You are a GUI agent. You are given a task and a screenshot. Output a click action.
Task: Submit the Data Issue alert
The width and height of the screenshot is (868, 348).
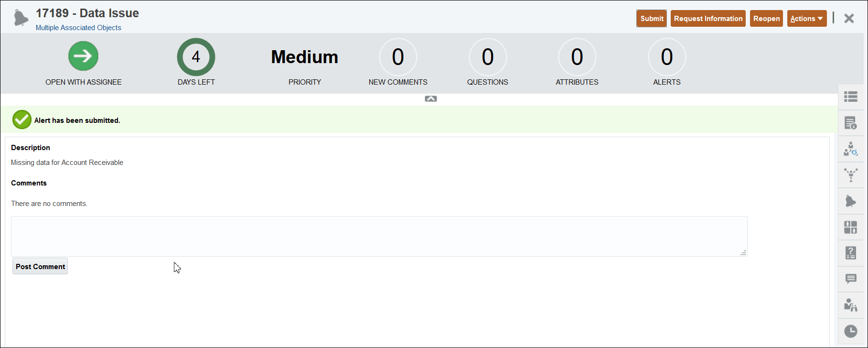point(651,18)
